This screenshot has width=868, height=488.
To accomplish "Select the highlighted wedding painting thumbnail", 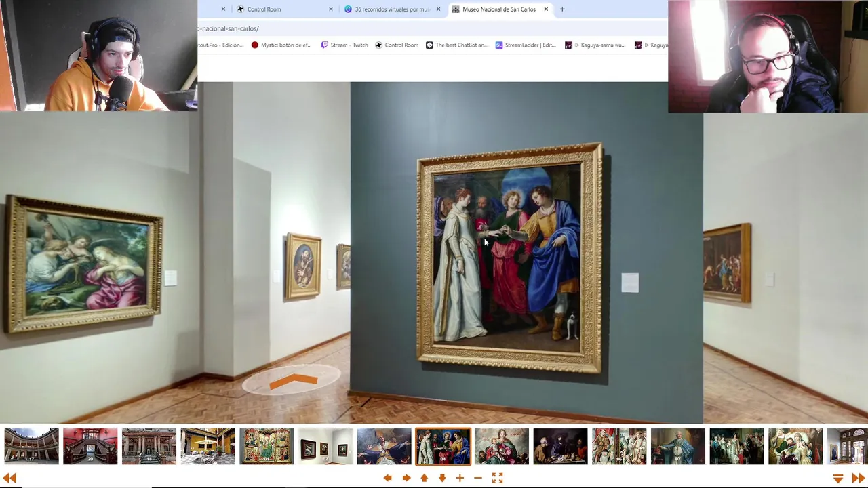I will point(443,446).
